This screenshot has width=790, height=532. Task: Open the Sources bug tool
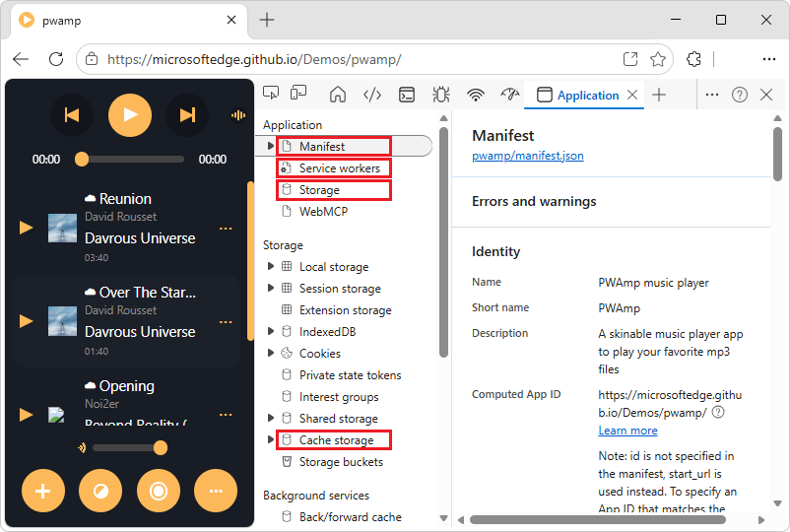[441, 95]
